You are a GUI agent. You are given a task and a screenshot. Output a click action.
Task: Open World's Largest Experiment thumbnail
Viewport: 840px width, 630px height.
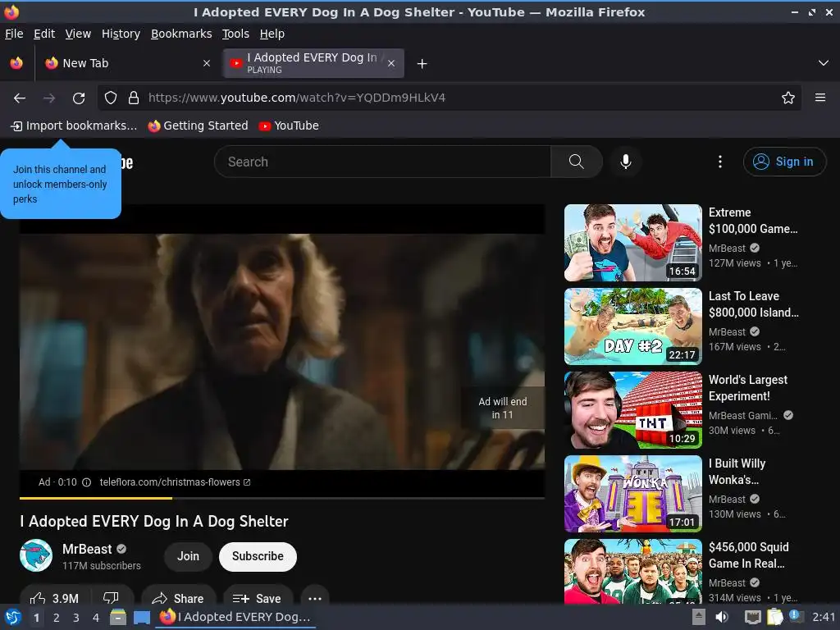[633, 410]
